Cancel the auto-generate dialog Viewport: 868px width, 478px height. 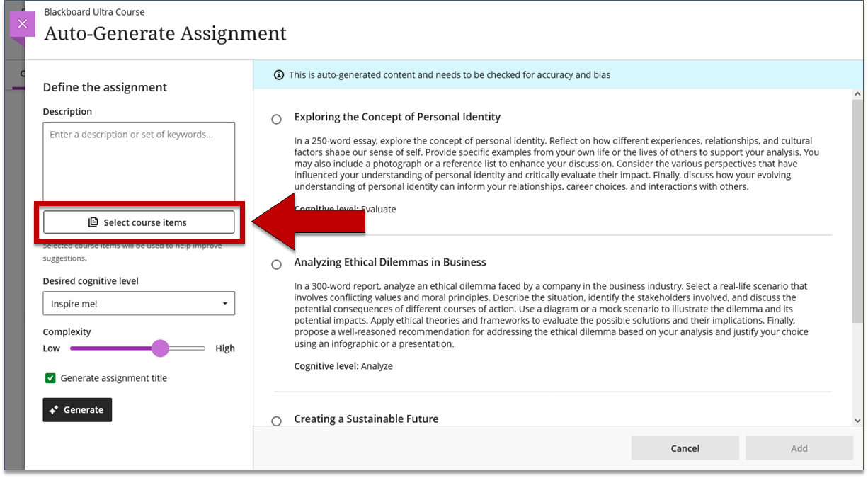coord(685,448)
